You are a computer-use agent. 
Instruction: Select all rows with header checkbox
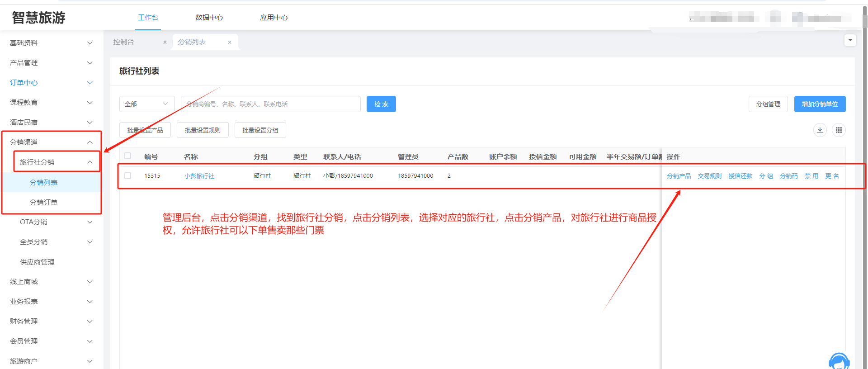click(128, 156)
